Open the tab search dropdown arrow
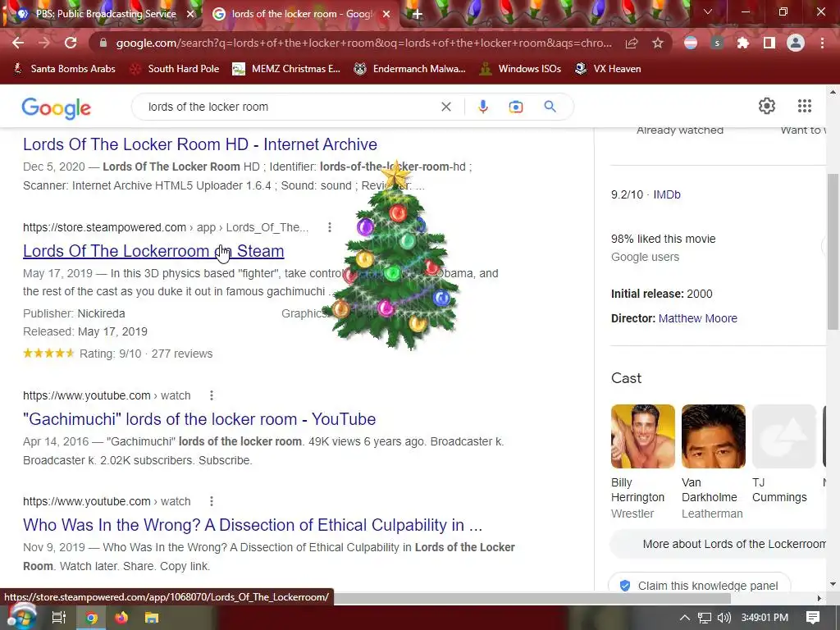840x630 pixels. click(x=708, y=11)
